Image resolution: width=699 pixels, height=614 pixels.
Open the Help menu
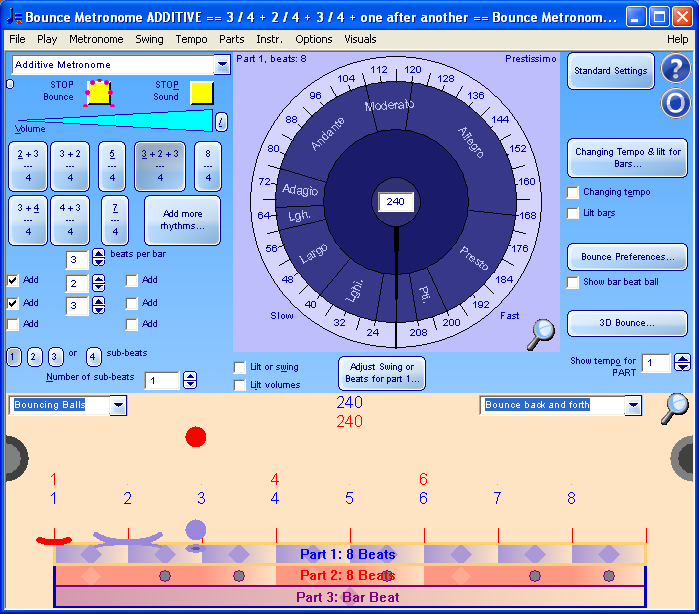[678, 39]
